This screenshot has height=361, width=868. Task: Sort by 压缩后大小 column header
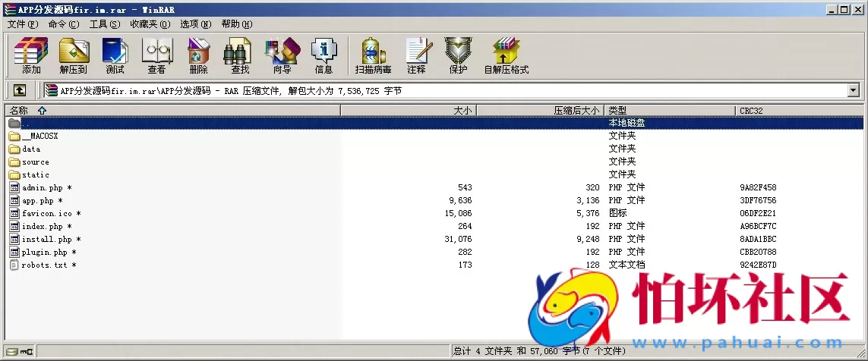click(540, 111)
